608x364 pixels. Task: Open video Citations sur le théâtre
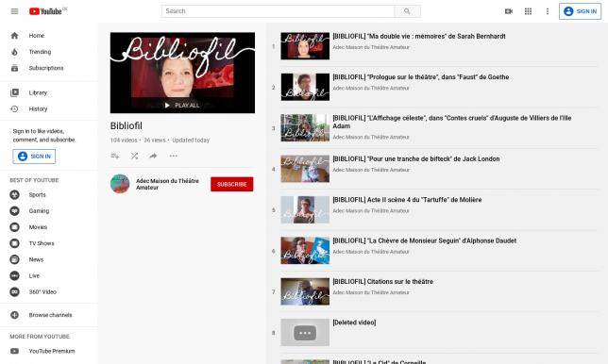coord(382,282)
